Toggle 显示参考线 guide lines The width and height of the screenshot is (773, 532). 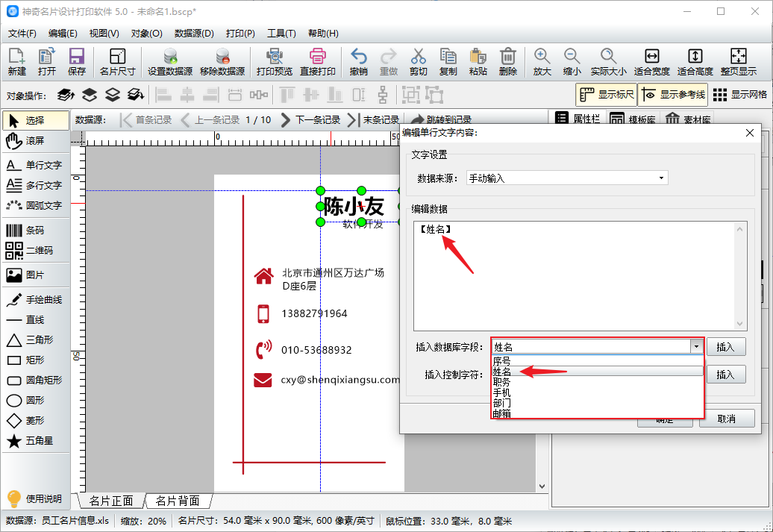[x=673, y=95]
